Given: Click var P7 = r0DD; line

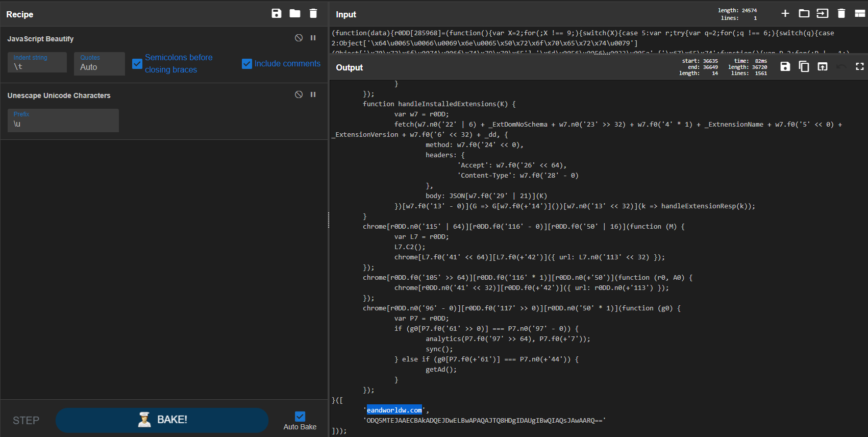Looking at the screenshot, I should [421, 319].
